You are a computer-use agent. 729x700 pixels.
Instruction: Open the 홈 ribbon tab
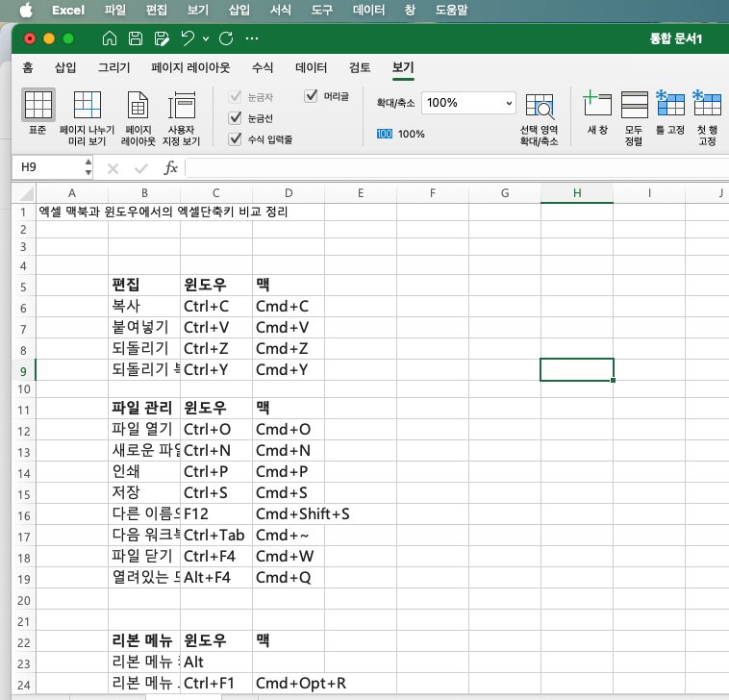click(x=28, y=68)
